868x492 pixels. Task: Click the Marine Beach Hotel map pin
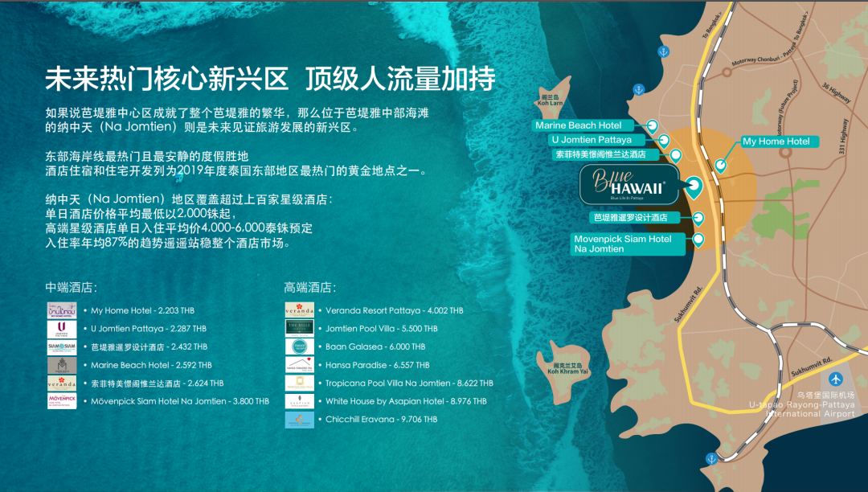pyautogui.click(x=653, y=126)
